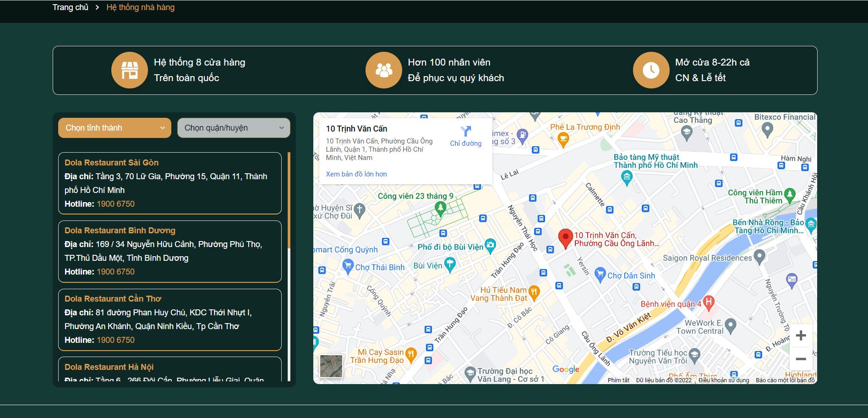Switch to satellite view using the thumbnail
Screen dimensions: 868x418
(331, 366)
